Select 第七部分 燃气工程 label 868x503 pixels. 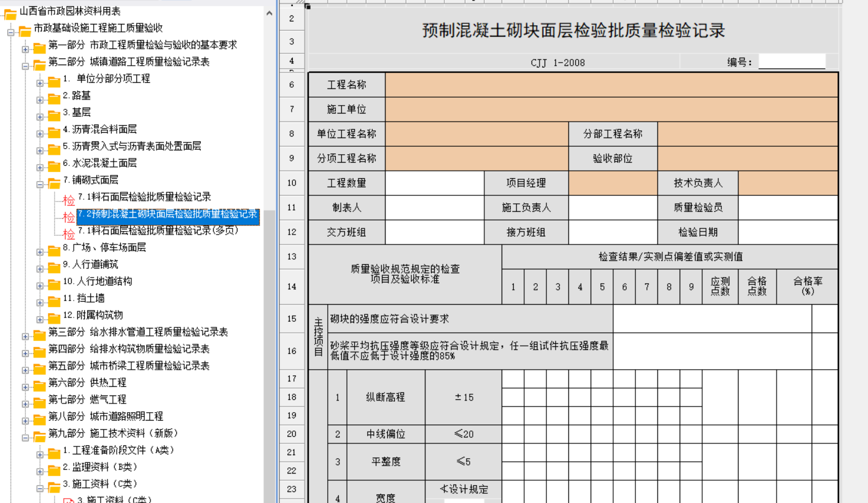point(87,399)
